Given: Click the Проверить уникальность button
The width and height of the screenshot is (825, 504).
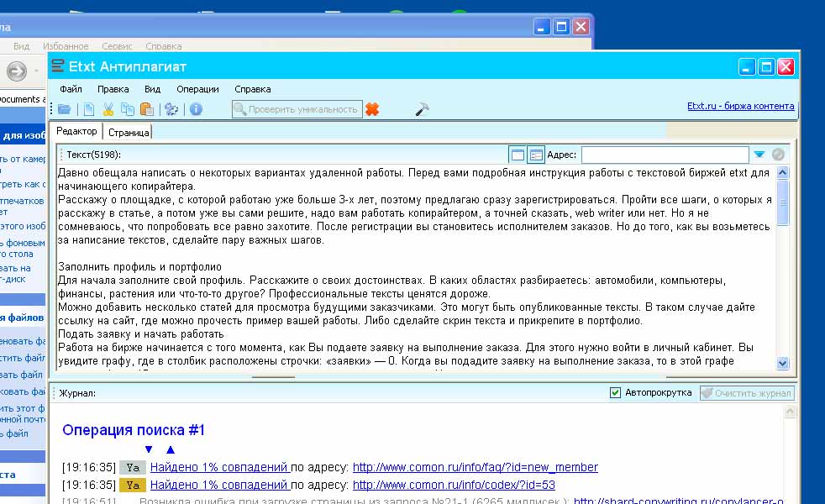Looking at the screenshot, I should [x=297, y=109].
